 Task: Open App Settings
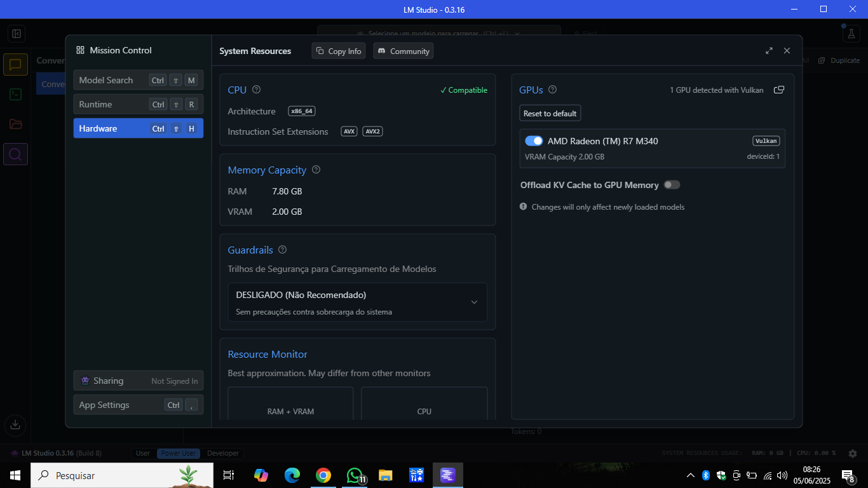click(139, 405)
